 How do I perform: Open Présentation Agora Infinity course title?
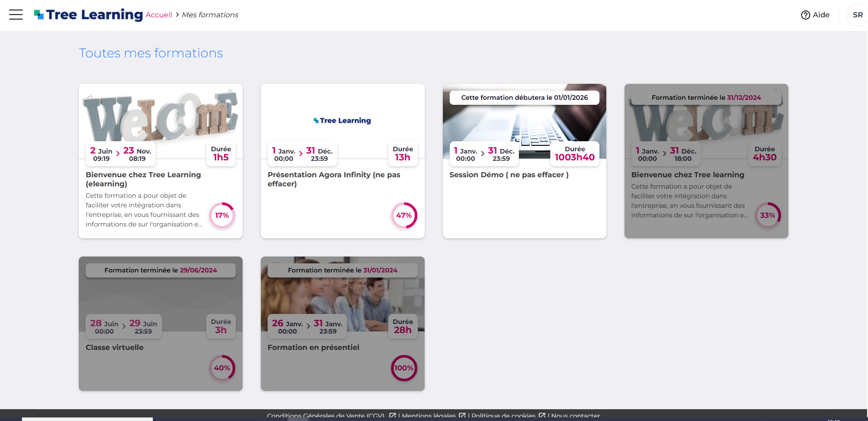tap(334, 179)
